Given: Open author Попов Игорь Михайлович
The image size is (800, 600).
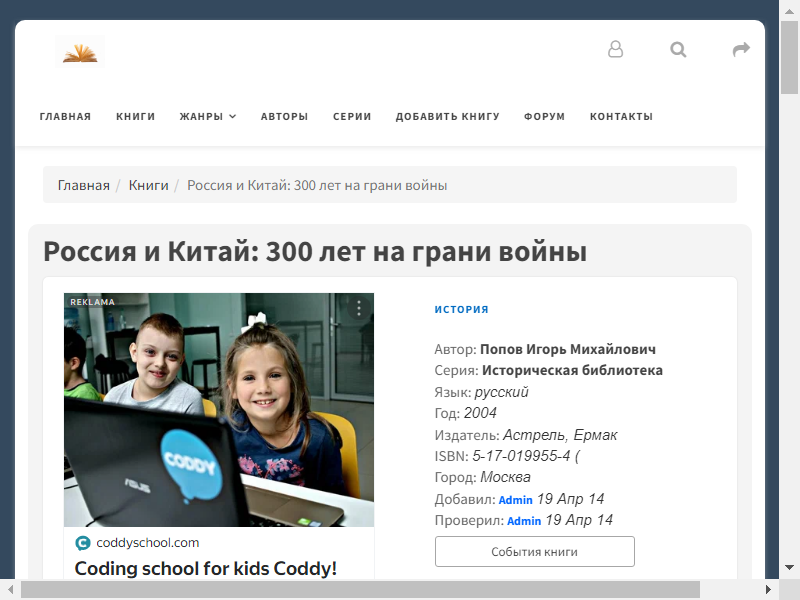Looking at the screenshot, I should (568, 349).
